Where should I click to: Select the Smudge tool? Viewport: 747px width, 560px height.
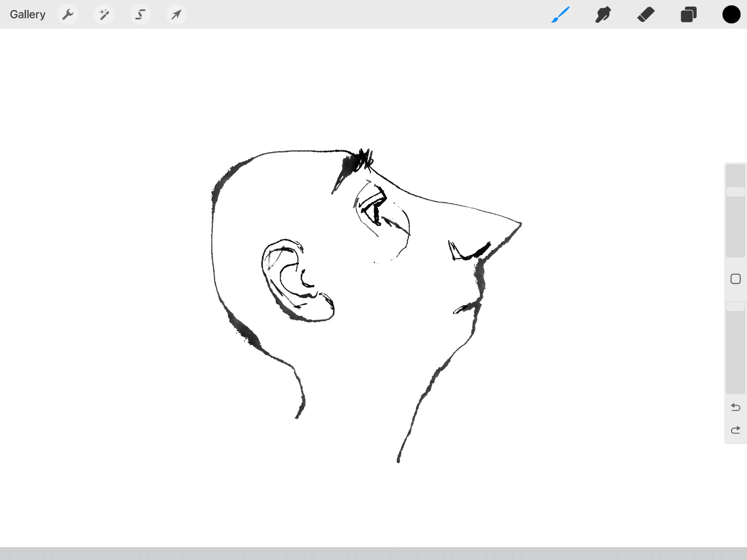[603, 15]
